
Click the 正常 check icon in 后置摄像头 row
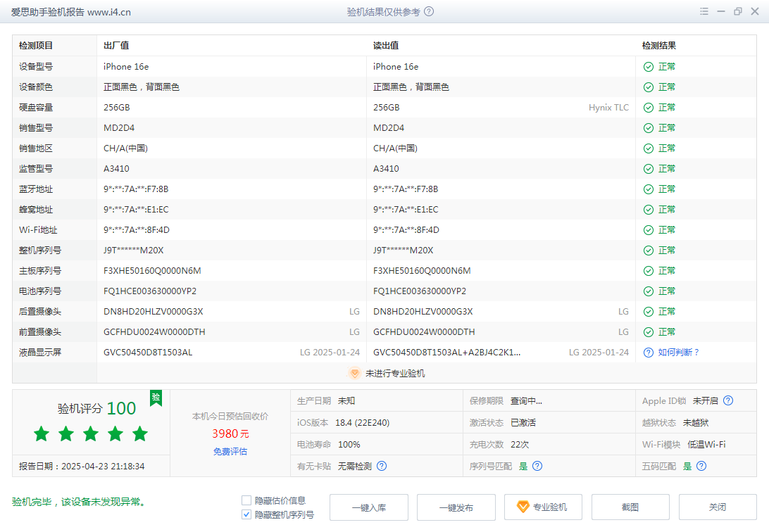[649, 312]
